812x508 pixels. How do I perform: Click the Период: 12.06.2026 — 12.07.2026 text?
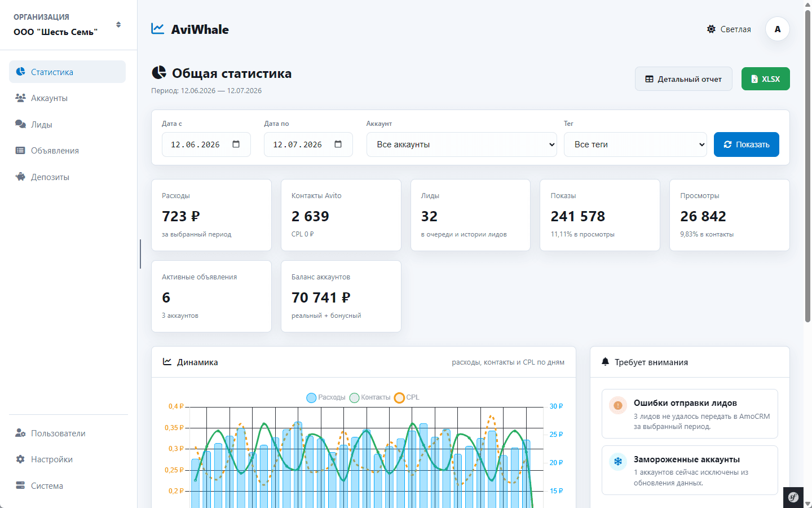coord(206,90)
